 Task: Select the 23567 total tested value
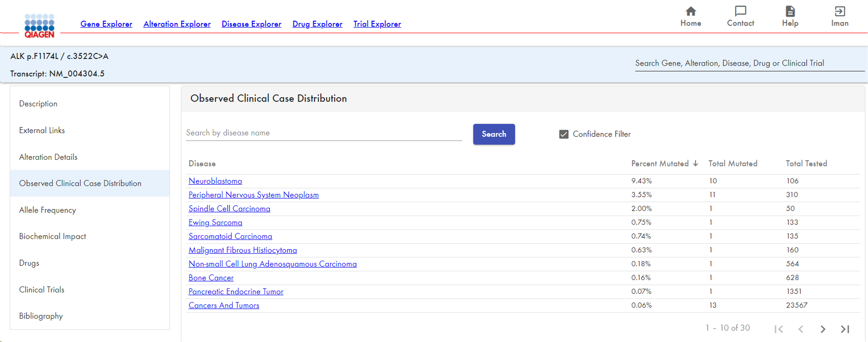(x=797, y=305)
